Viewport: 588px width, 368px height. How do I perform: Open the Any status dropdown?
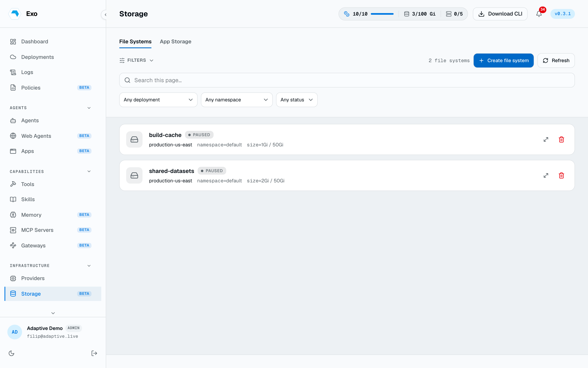[x=297, y=100]
